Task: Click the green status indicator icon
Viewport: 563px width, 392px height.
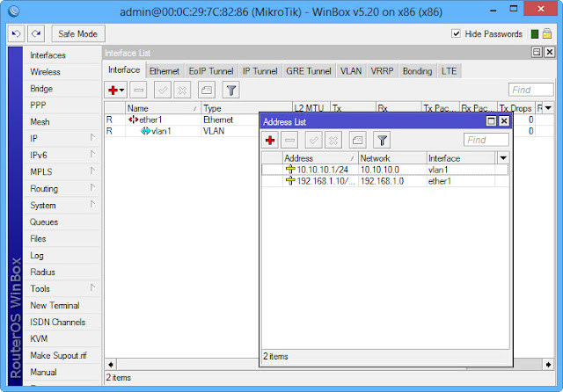Action: [x=534, y=34]
